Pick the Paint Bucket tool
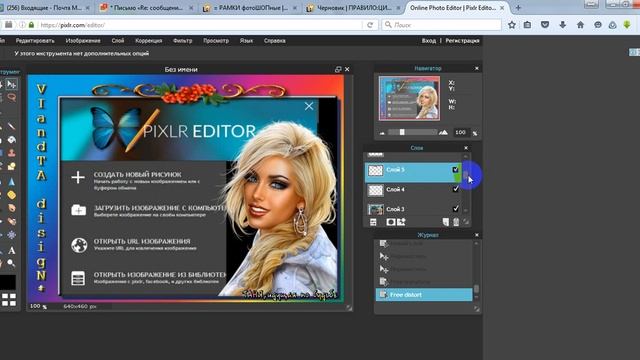The image size is (640, 360). (11, 140)
